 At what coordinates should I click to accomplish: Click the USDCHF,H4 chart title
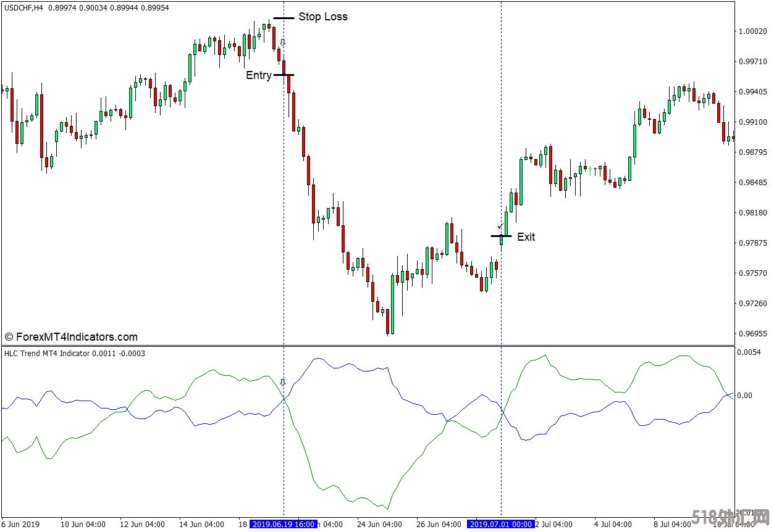coord(25,7)
